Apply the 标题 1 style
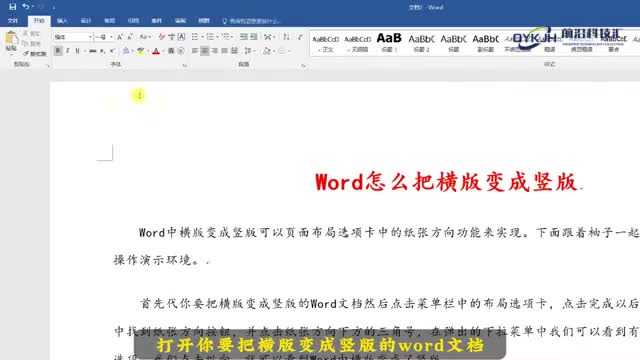This screenshot has height=360, width=640. pyautogui.click(x=389, y=43)
